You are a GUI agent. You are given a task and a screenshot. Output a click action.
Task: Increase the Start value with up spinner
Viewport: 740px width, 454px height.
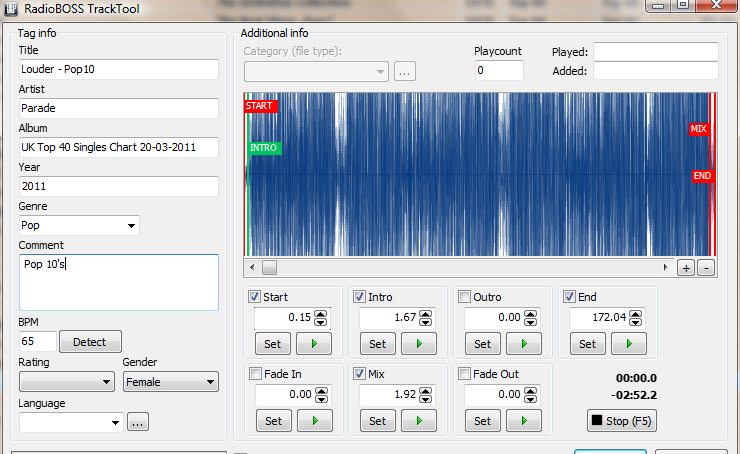pyautogui.click(x=321, y=314)
